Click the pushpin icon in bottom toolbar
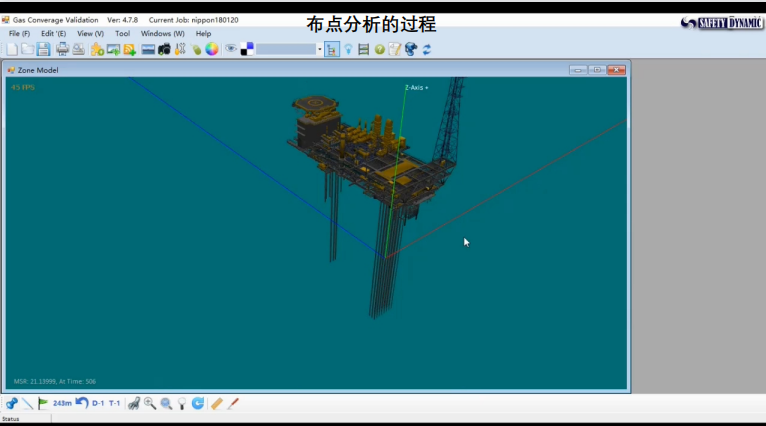This screenshot has width=766, height=426. 12,403
